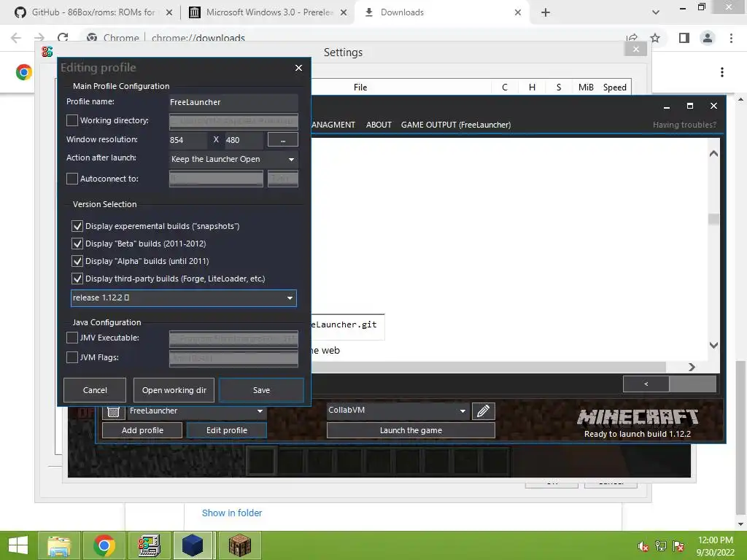Switch to GitHub 86Box/roms browser tab

pyautogui.click(x=93, y=12)
